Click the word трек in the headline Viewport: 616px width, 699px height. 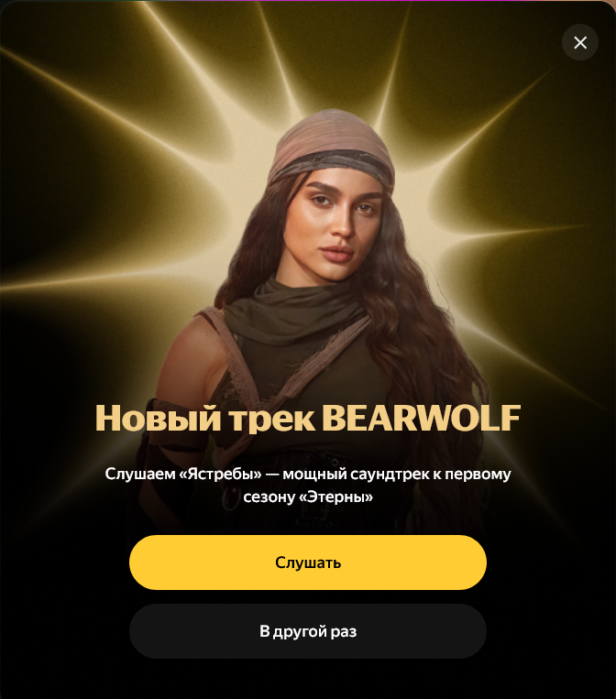tap(271, 420)
